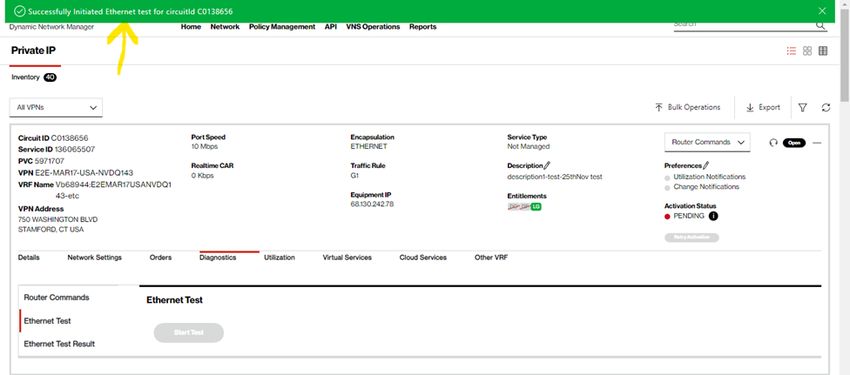
Task: Edit Preferences with pencil icon
Action: pos(705,165)
